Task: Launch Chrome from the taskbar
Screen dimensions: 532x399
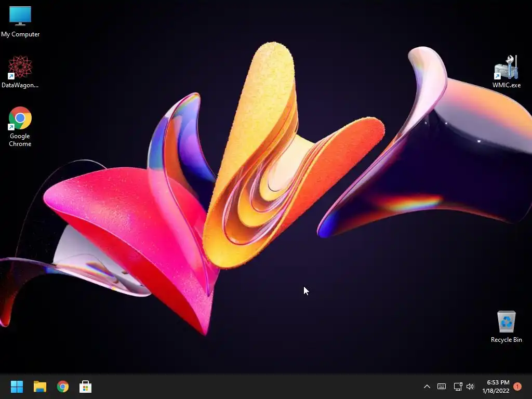Action: point(63,387)
